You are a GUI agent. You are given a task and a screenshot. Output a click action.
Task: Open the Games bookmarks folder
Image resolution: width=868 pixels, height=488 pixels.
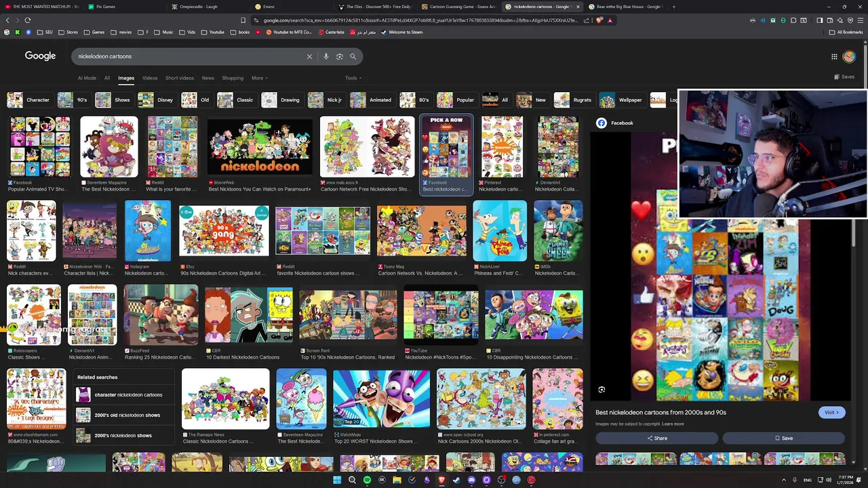coord(95,32)
